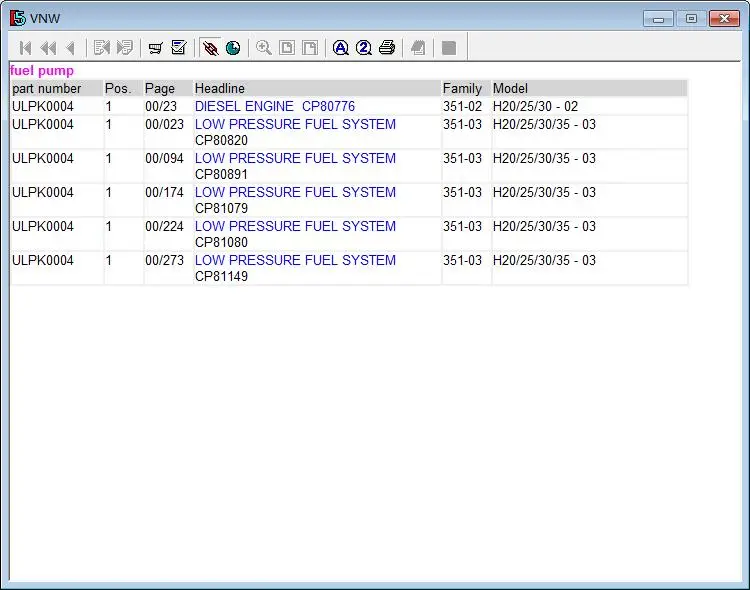This screenshot has height=590, width=750.
Task: Click the VNW application icon in title bar
Action: [x=17, y=18]
